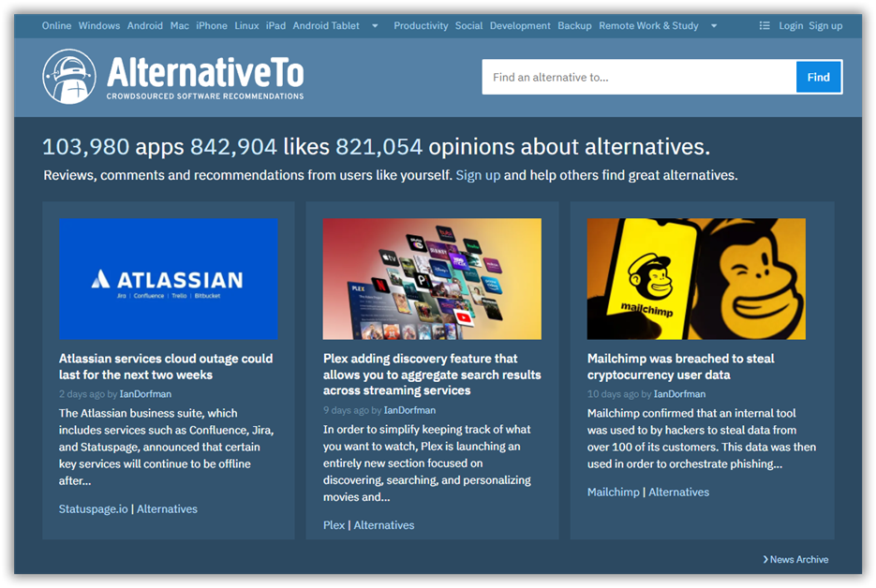Open IanDorfman's profile under the Mailchimp article
Screen dimensions: 876x588
tap(679, 393)
